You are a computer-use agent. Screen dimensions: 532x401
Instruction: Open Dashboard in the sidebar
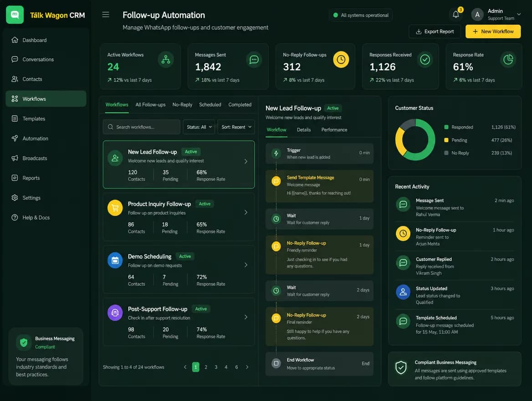click(x=46, y=40)
